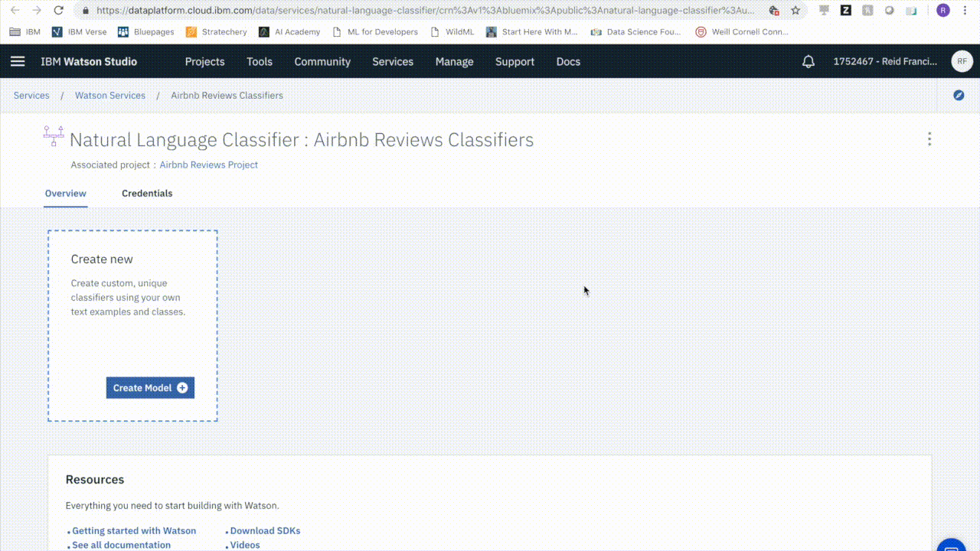Go forward in browser history
The width and height of the screenshot is (980, 551).
[37, 11]
